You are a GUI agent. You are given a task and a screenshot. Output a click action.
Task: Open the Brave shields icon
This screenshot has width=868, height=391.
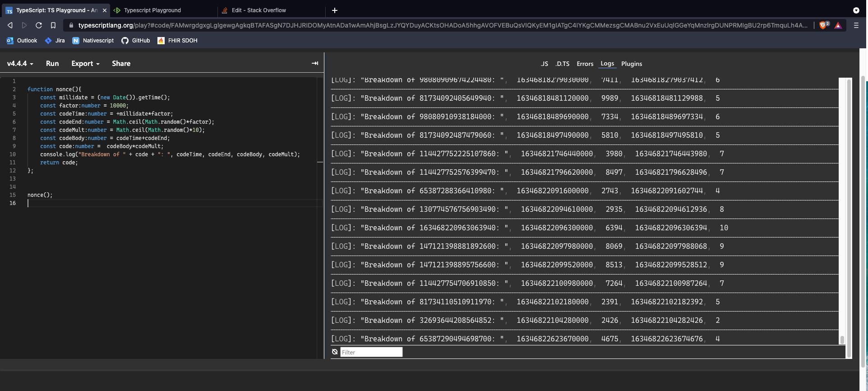(823, 25)
